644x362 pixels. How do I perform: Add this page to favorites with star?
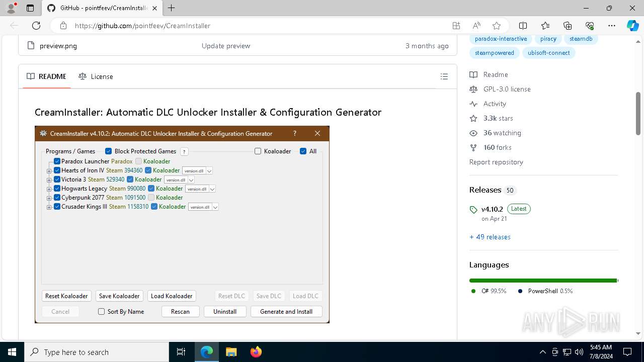pos(497,26)
